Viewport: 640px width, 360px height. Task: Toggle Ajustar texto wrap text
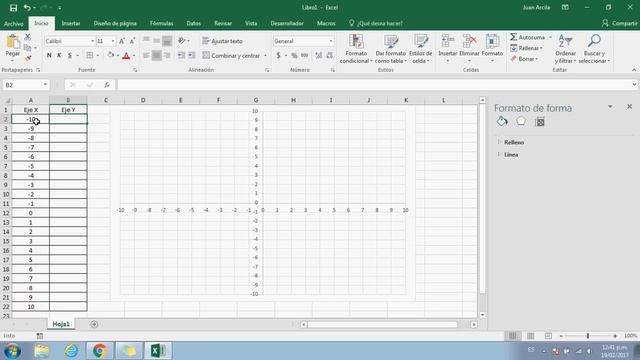tap(222, 41)
